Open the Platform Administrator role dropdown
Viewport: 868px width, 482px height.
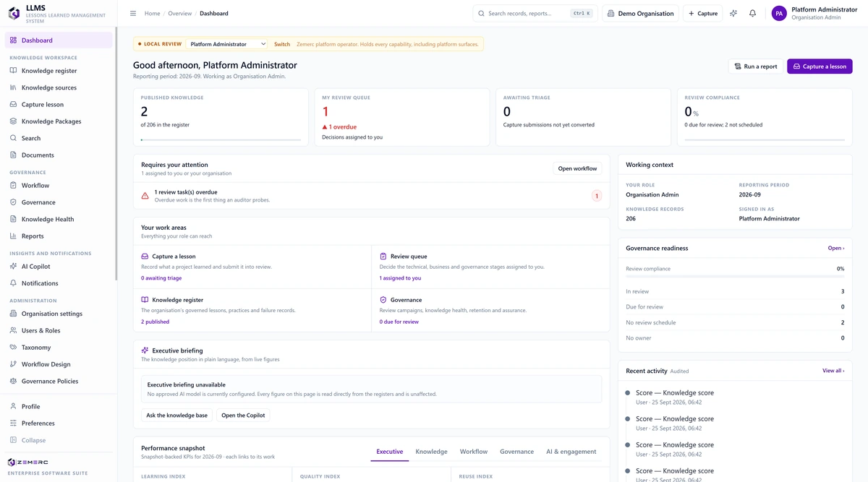(x=227, y=44)
